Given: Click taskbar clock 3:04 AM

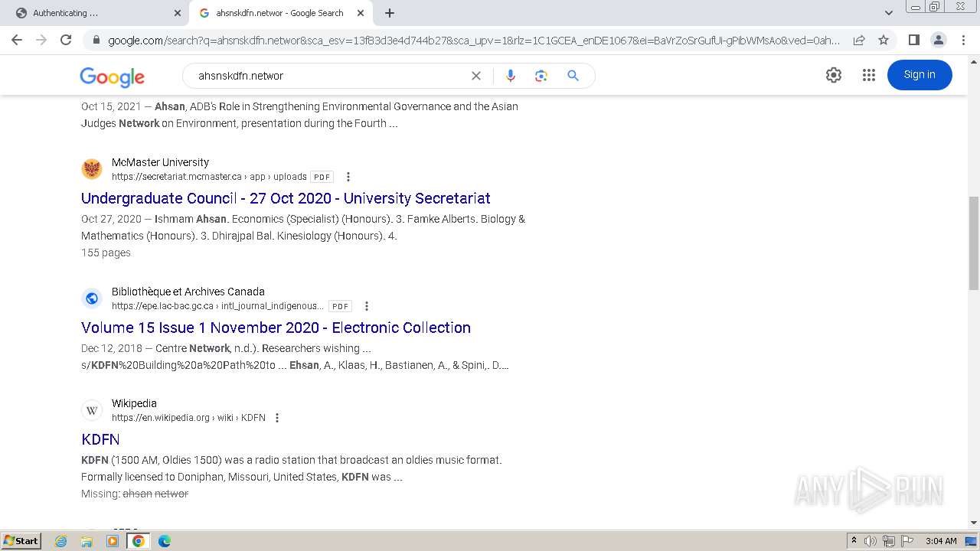Looking at the screenshot, I should tap(941, 541).
